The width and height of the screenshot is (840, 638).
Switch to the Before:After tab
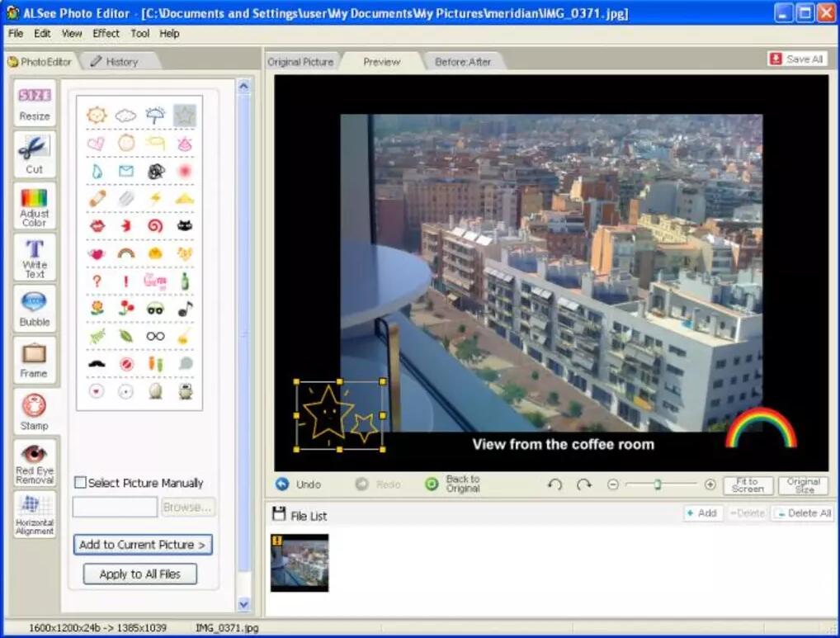(463, 62)
